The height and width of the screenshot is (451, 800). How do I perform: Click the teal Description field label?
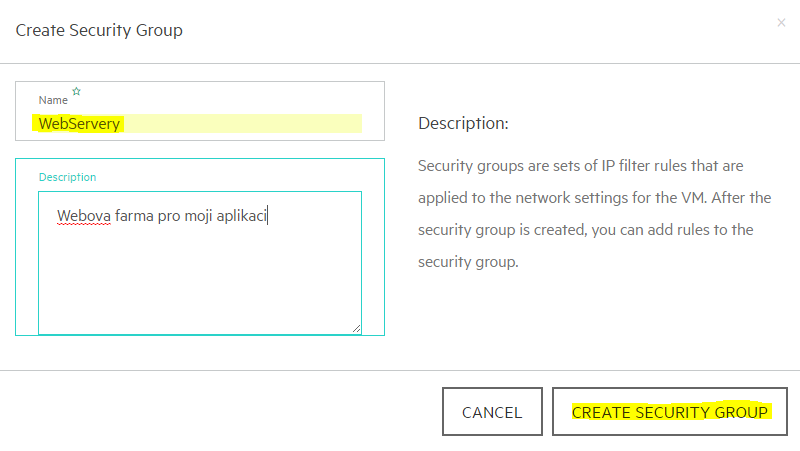(x=67, y=177)
